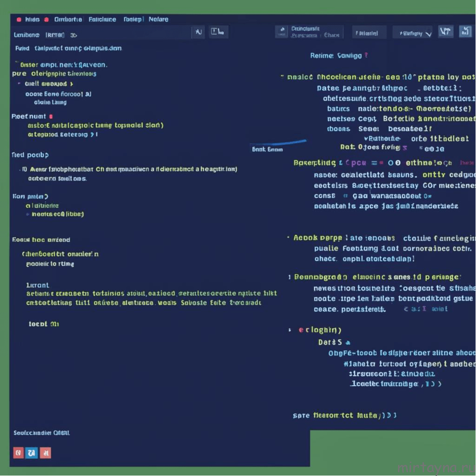Click the toolbar icon left of the 'Fl' box
476x476 pixels.
click(x=198, y=32)
